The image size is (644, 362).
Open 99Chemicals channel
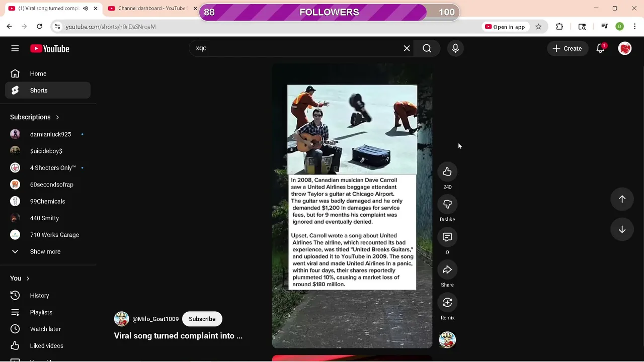coord(48,201)
